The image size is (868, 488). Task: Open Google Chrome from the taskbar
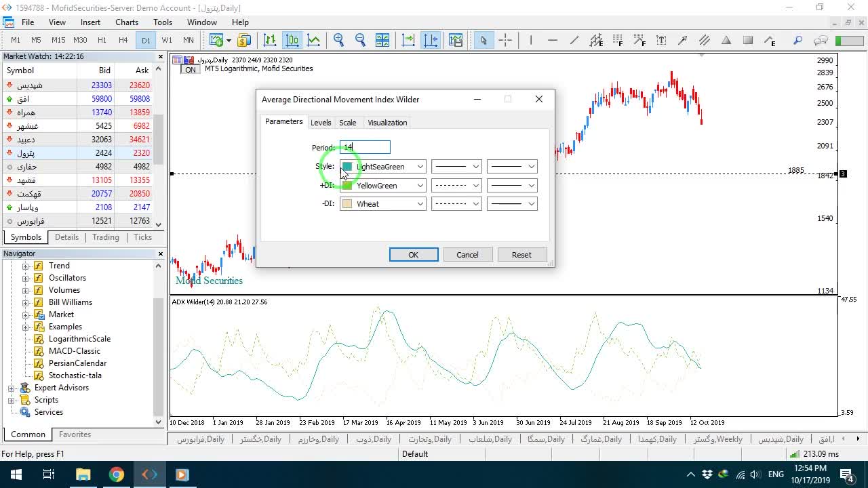(x=117, y=474)
